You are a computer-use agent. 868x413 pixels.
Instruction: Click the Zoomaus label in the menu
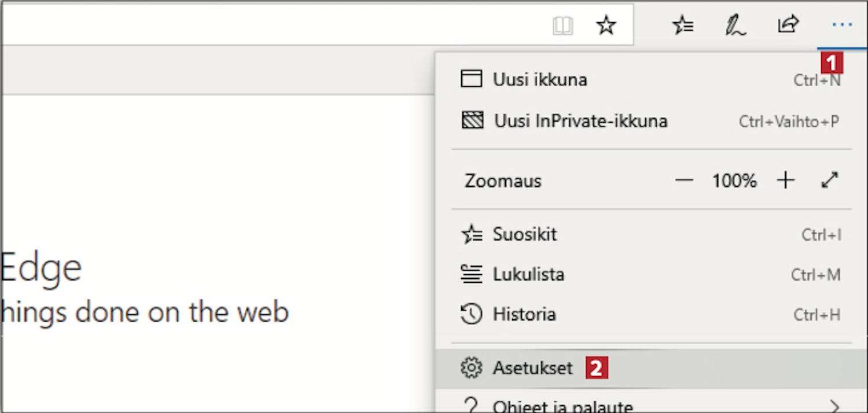pos(503,181)
